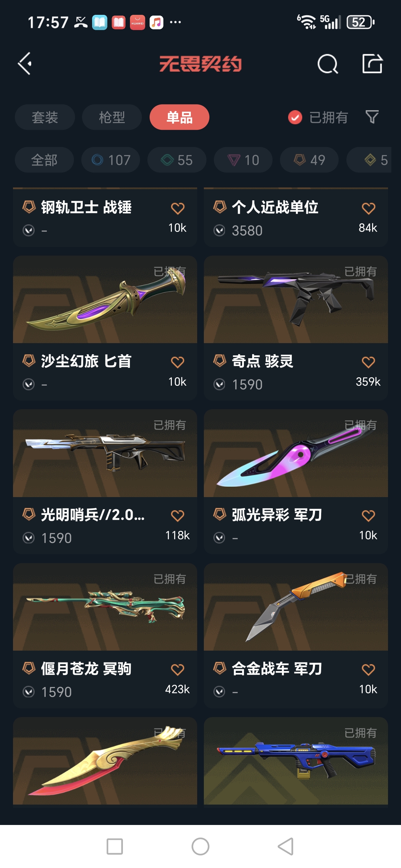This screenshot has width=401, height=868.
Task: Filter by blue tier showing 107
Action: pyautogui.click(x=111, y=160)
